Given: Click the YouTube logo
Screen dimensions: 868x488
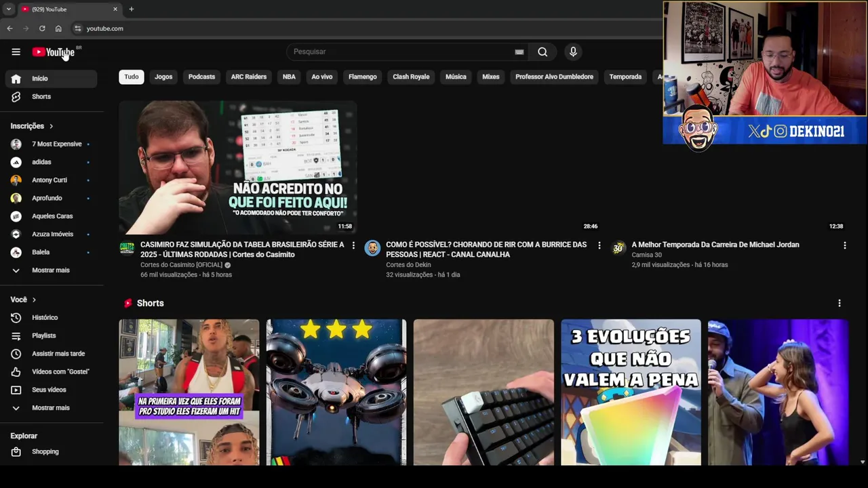Looking at the screenshot, I should [x=54, y=52].
